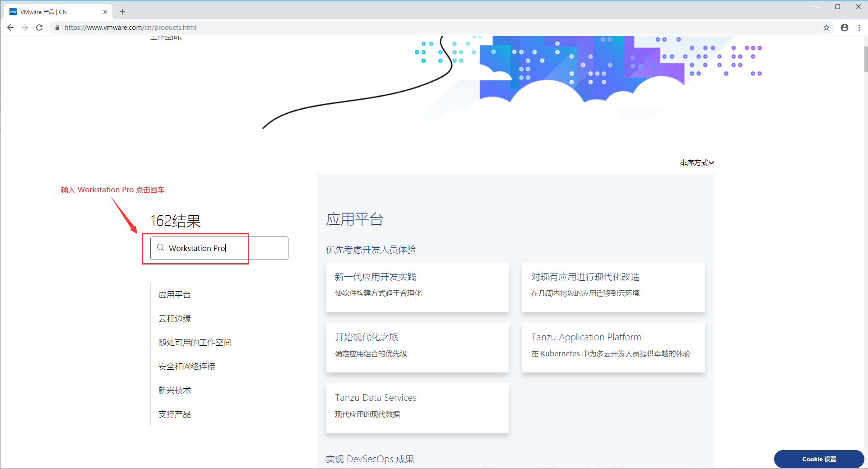Click the VMware favicon on the tab
The height and width of the screenshot is (469, 868).
(13, 11)
